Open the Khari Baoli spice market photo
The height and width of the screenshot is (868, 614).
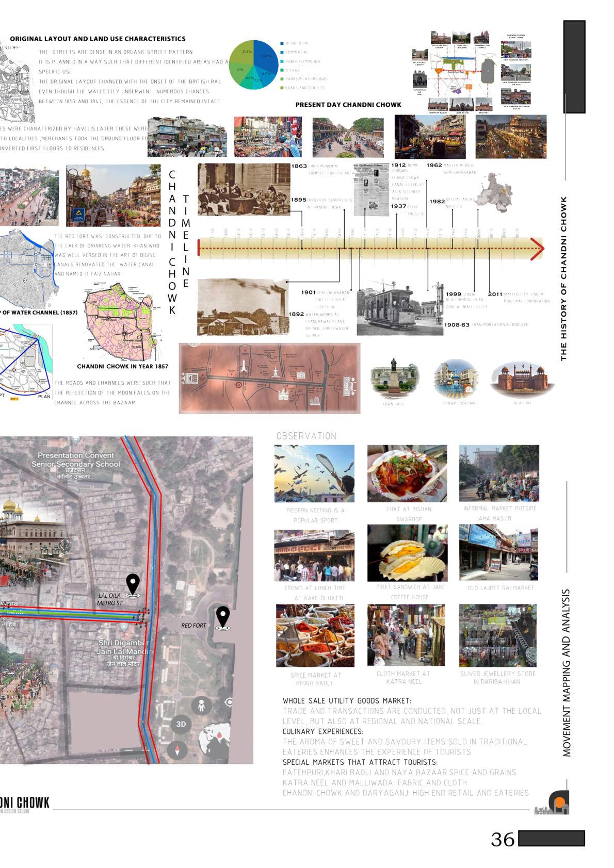[x=315, y=635]
